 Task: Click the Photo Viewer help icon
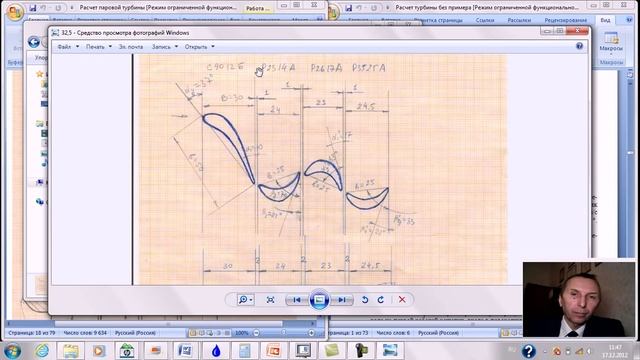tap(579, 46)
